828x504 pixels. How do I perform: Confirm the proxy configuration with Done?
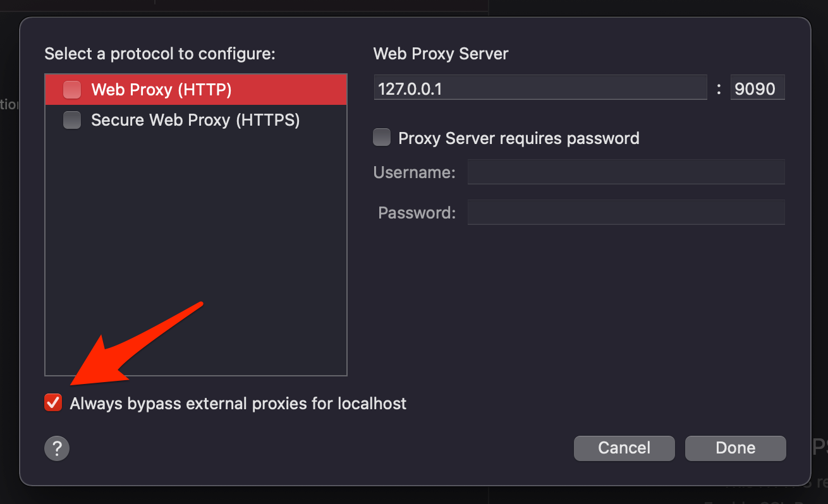click(x=735, y=448)
